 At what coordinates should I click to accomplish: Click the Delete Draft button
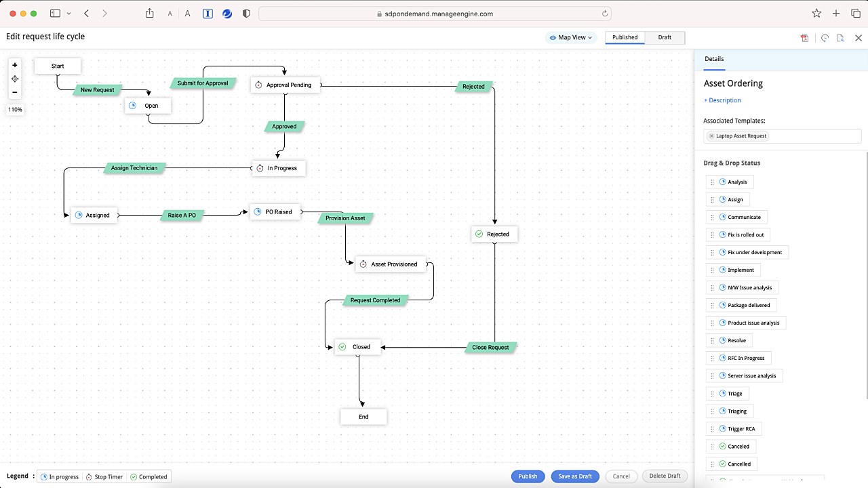665,476
